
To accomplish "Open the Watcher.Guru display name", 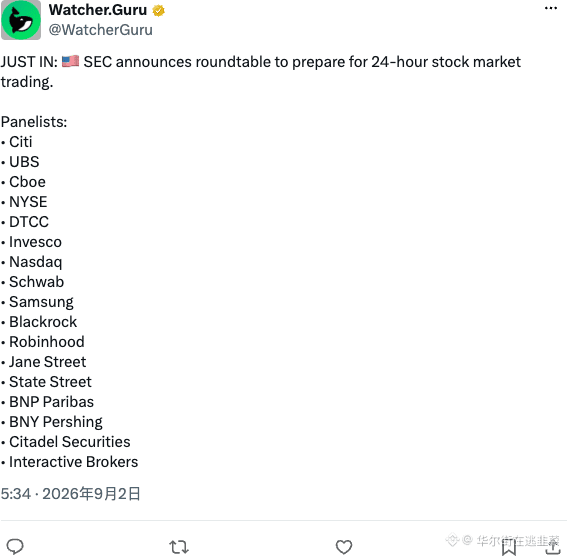I will pos(98,10).
